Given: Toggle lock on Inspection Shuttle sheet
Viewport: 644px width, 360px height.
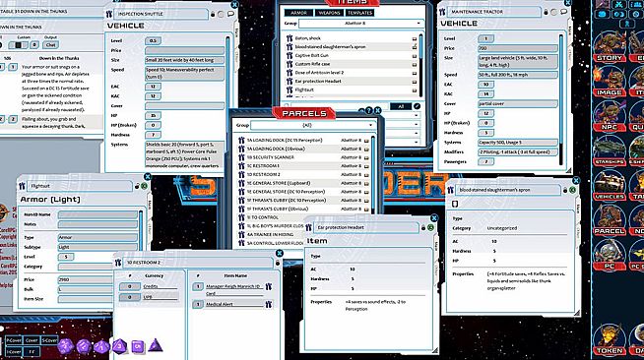Looking at the screenshot, I should (x=213, y=15).
